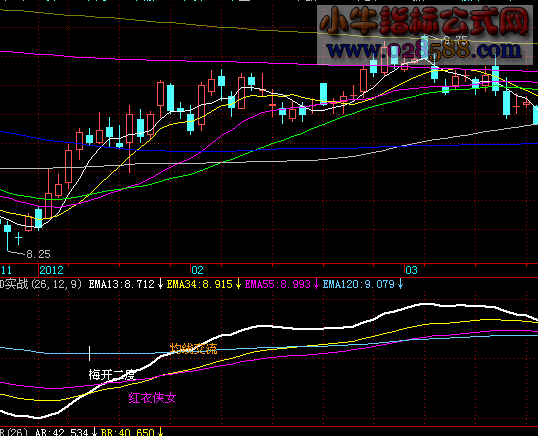
Task: Click the yellow arrow after BR:40.650
Action: pyautogui.click(x=160, y=432)
